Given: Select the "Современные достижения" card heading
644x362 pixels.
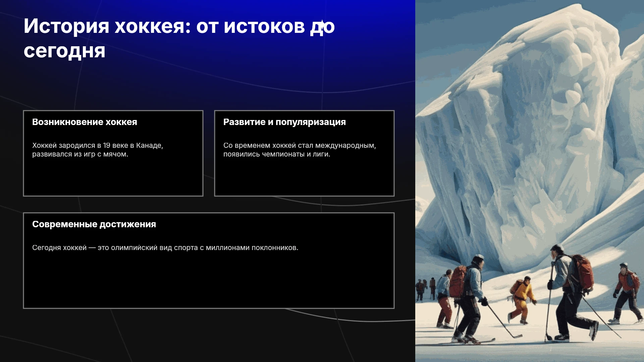Looking at the screenshot, I should tap(94, 224).
